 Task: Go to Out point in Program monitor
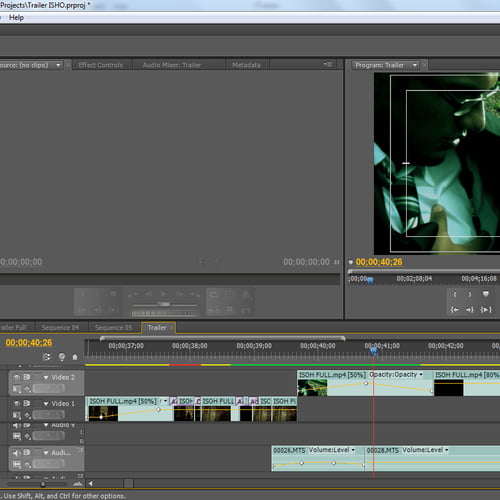[x=470, y=310]
